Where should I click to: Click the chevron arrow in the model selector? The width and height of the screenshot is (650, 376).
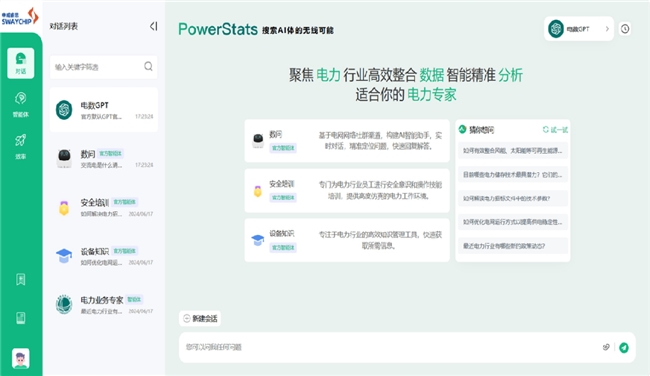607,29
